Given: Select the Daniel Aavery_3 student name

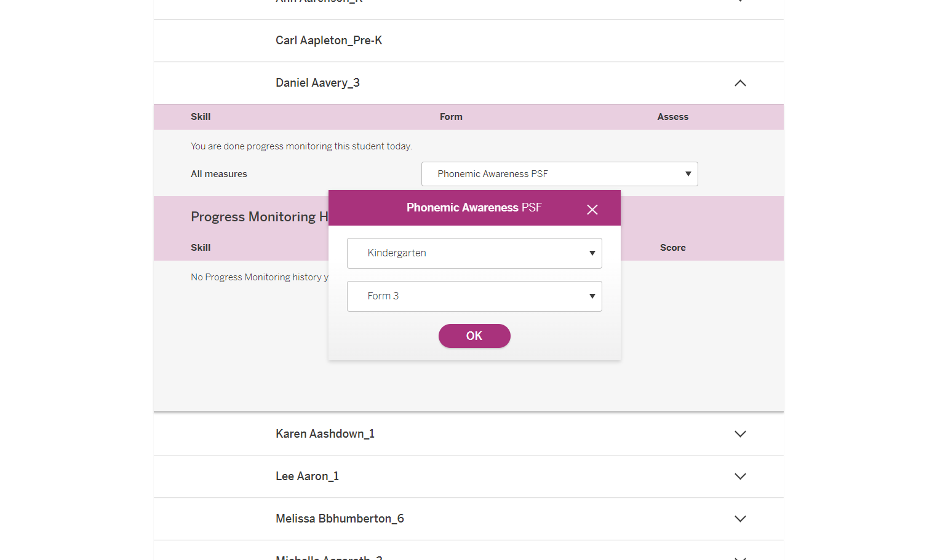Looking at the screenshot, I should point(317,83).
